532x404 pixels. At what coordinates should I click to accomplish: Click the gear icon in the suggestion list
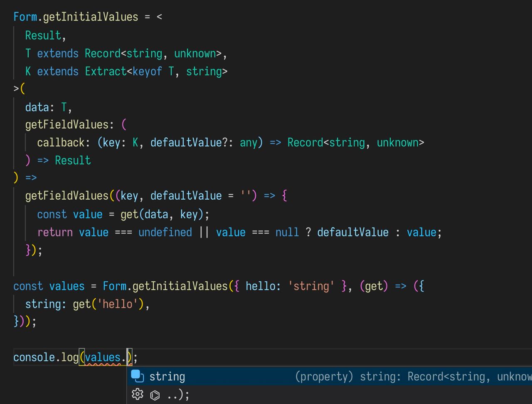(x=137, y=394)
